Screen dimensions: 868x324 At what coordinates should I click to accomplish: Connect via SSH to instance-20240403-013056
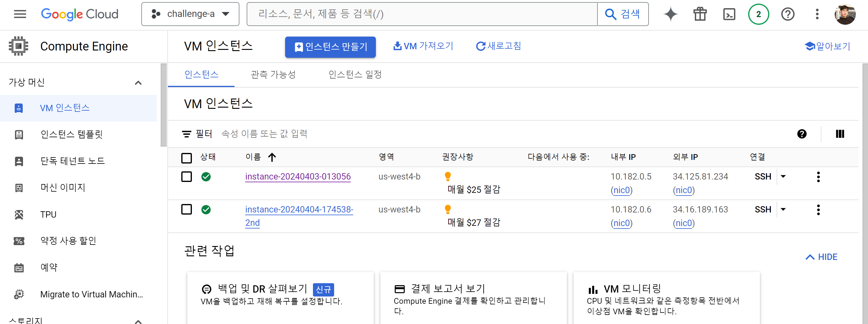point(763,177)
